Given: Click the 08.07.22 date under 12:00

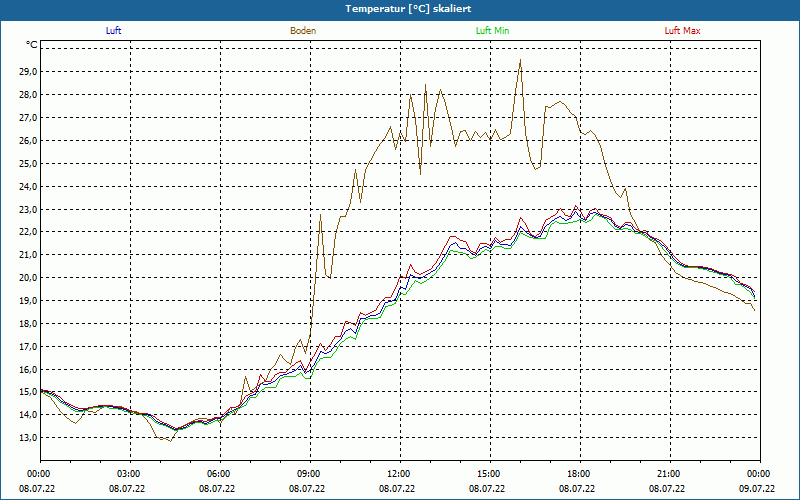Looking at the screenshot, I should [397, 489].
